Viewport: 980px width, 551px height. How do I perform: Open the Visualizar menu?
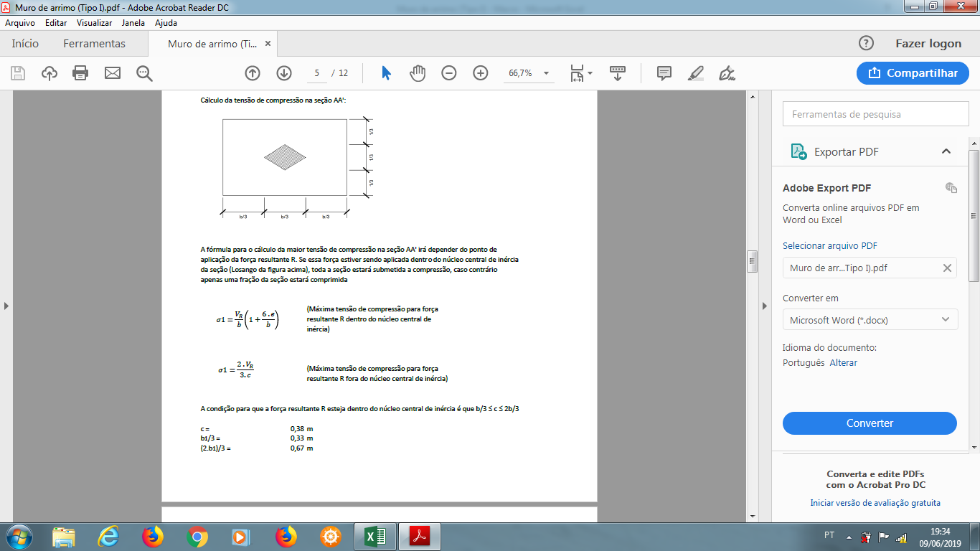[94, 23]
